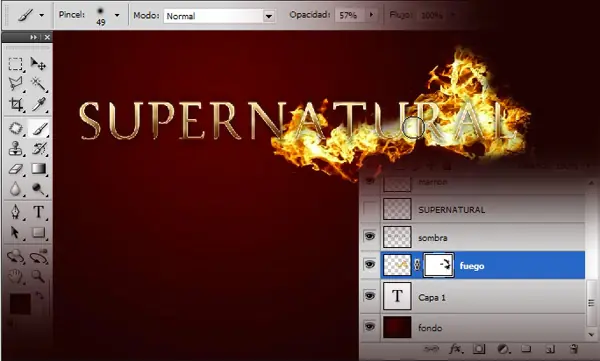Swap foreground and background colors
This screenshot has width=600, height=361.
pyautogui.click(x=39, y=295)
